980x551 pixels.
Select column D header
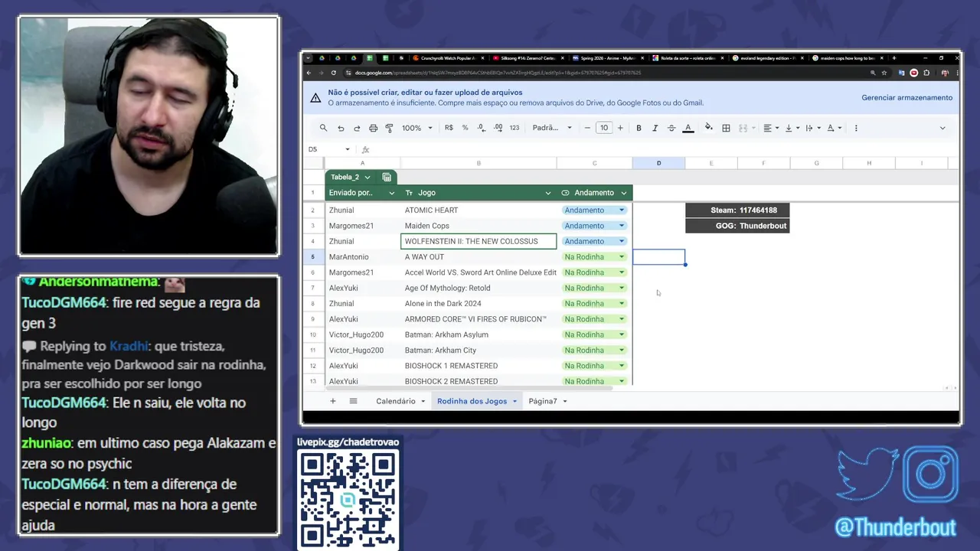658,163
